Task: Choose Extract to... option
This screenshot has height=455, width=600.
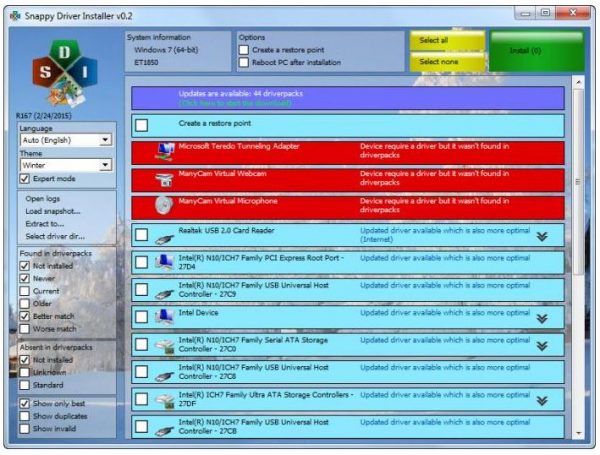Action: tap(44, 224)
